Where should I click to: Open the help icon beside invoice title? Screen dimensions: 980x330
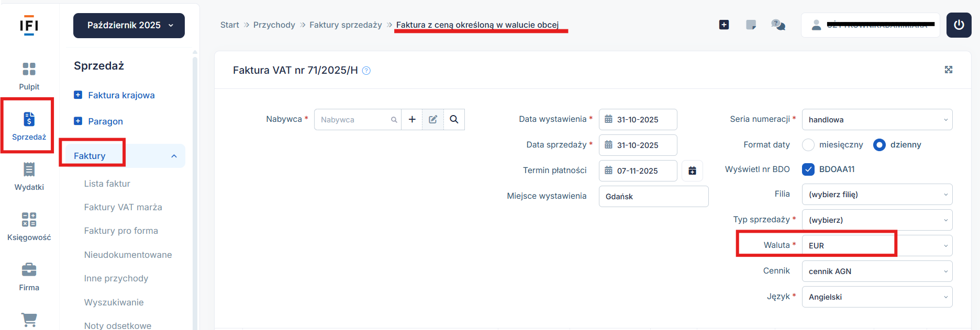(366, 71)
